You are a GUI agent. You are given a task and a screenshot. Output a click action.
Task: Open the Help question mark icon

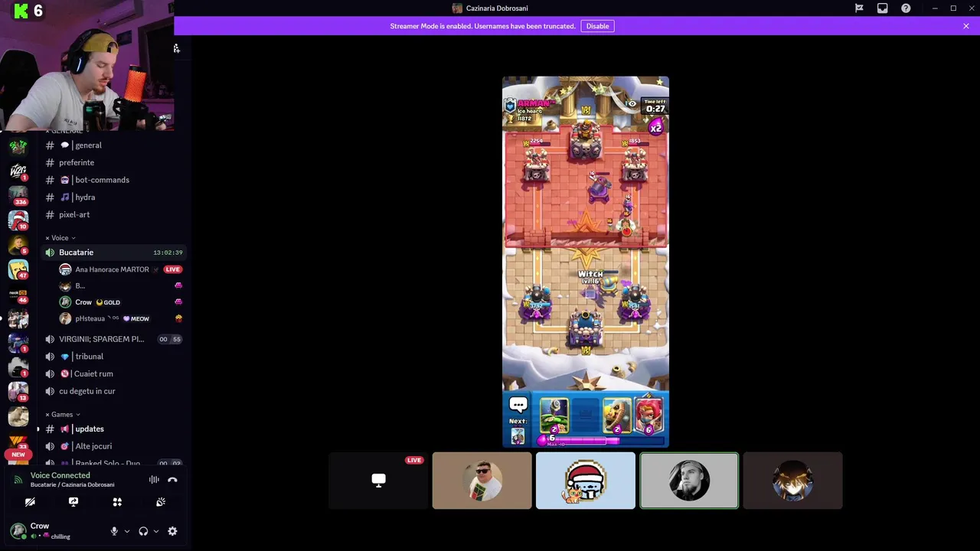click(906, 8)
